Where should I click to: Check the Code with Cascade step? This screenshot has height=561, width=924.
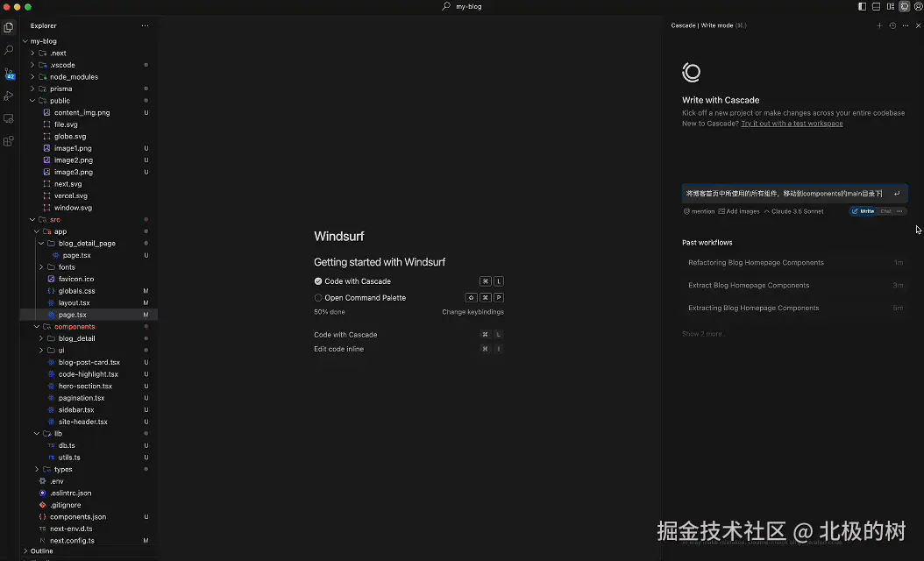(x=318, y=281)
